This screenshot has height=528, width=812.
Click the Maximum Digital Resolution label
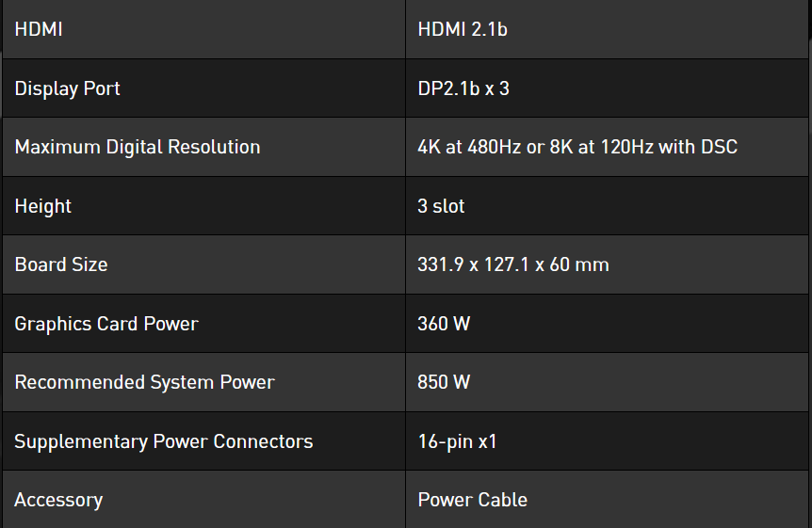point(138,147)
